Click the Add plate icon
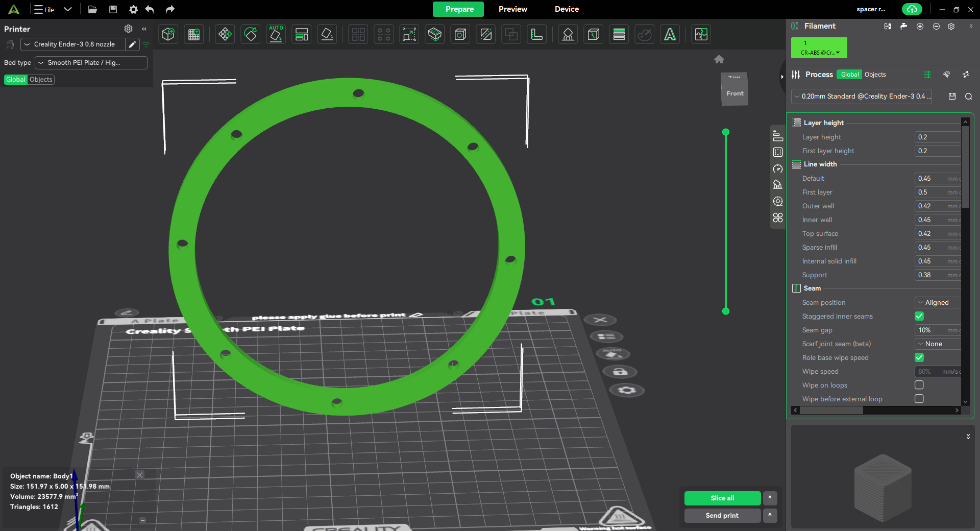The width and height of the screenshot is (980, 531). [194, 34]
